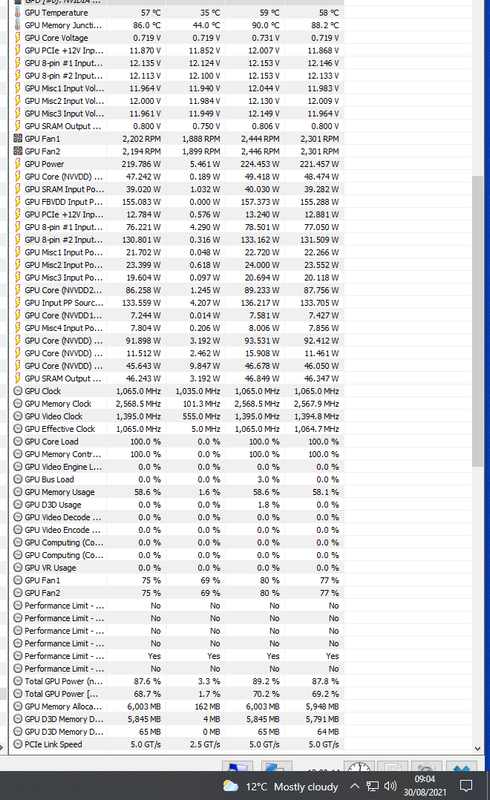
Task: Click the circle icon next to GPU Bus Load
Action: [18, 479]
